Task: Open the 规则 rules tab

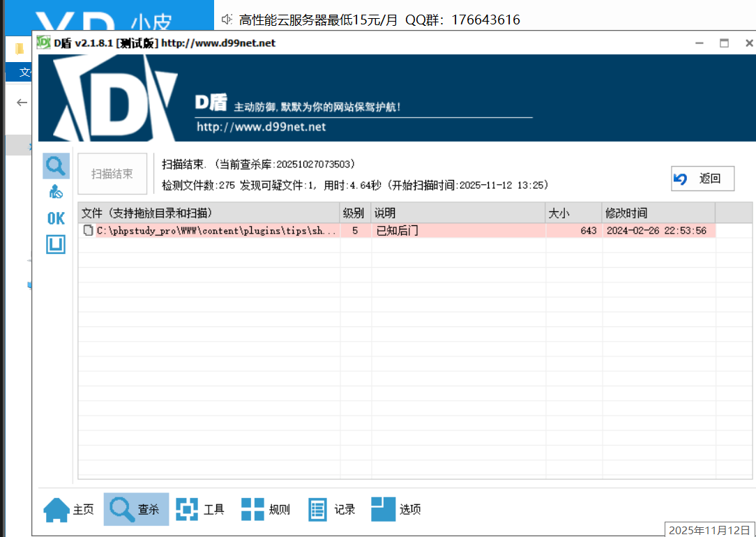Action: coord(266,510)
